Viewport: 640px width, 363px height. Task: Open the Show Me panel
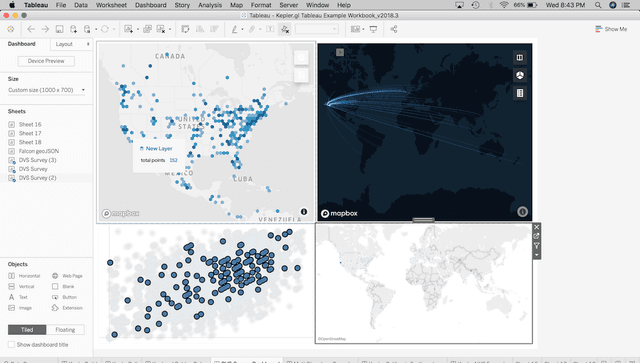[611, 29]
